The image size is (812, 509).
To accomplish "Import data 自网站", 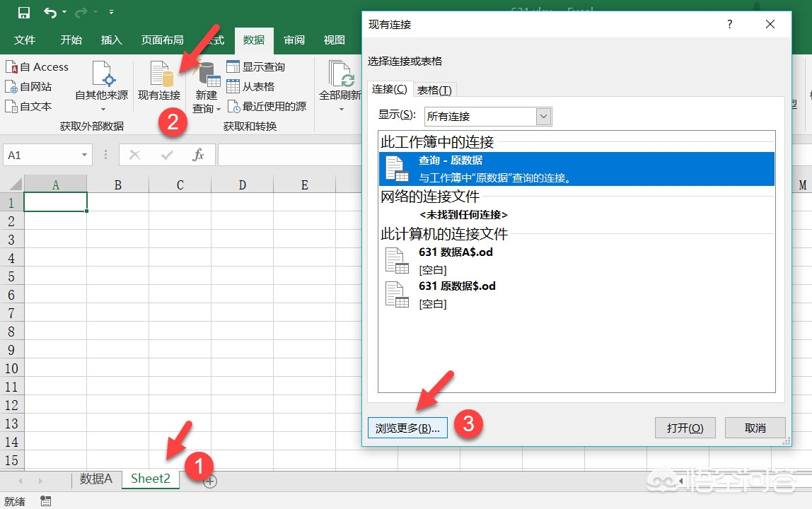I will click(28, 86).
